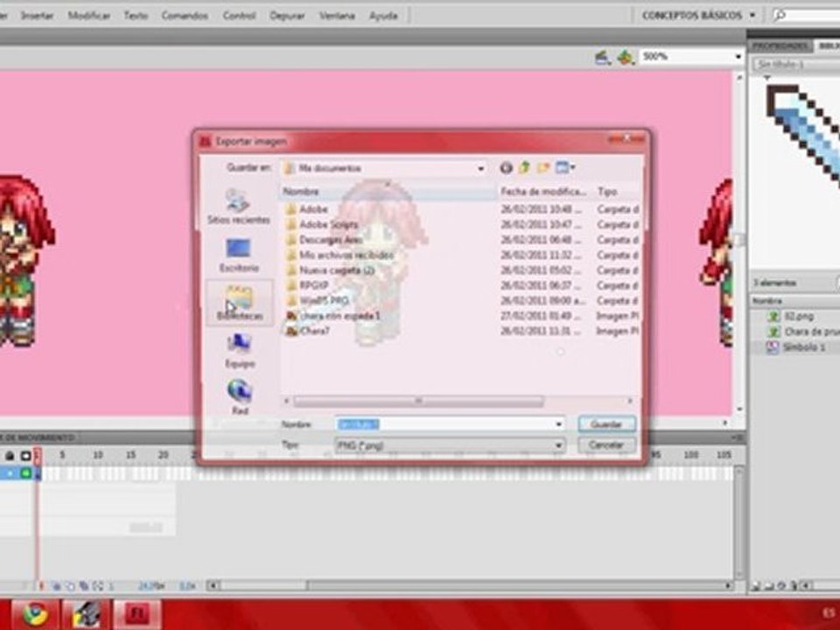Screen dimensions: 840x630
Task: Select Chara de prueba library item
Action: [x=802, y=332]
